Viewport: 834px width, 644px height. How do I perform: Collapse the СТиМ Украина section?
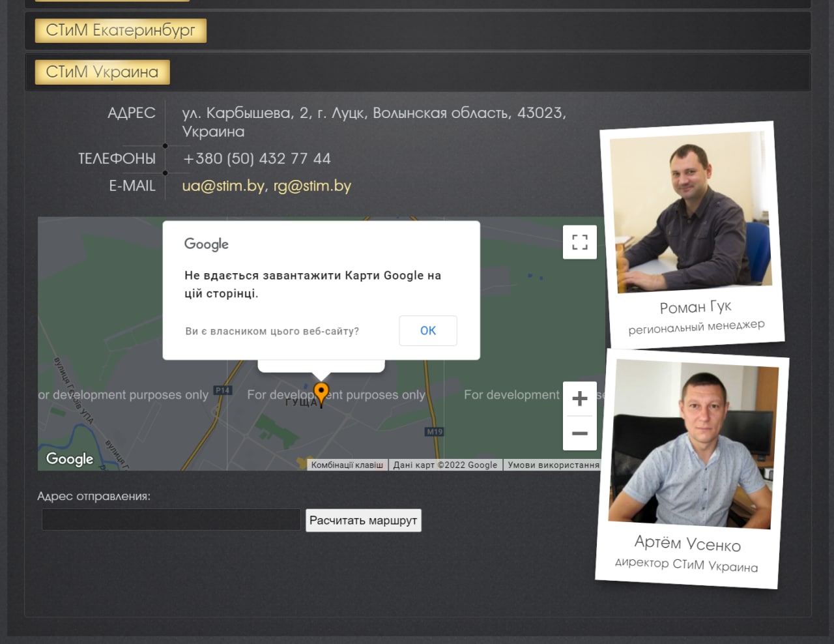pyautogui.click(x=102, y=72)
